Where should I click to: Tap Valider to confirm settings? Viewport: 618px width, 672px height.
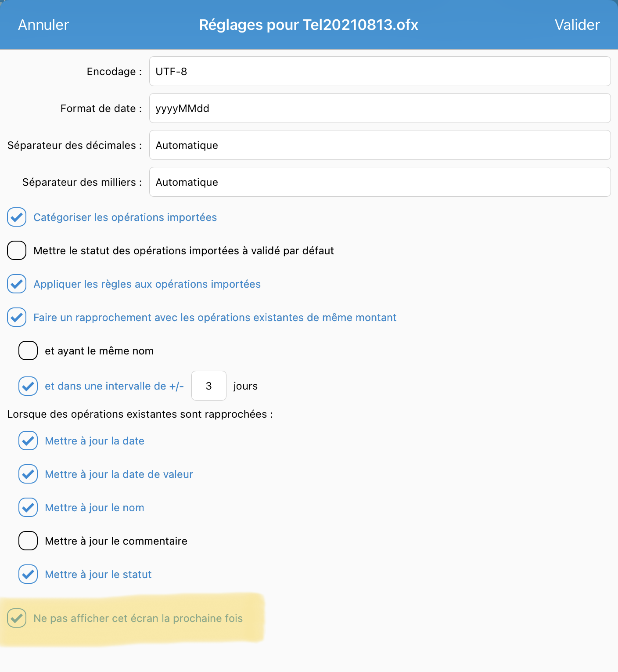click(577, 25)
